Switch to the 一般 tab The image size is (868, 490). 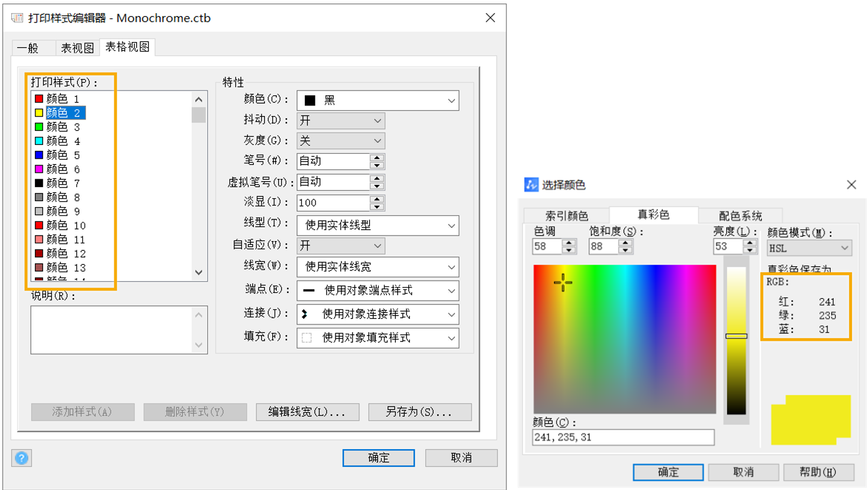tap(33, 48)
